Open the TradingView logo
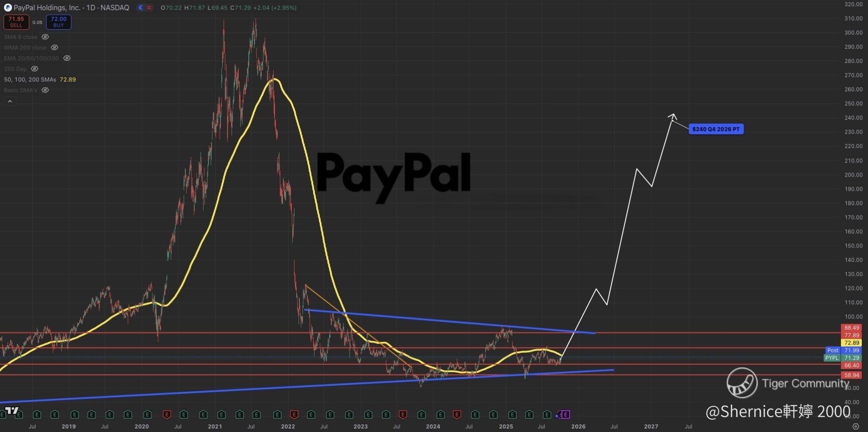The width and height of the screenshot is (868, 432). 12,410
